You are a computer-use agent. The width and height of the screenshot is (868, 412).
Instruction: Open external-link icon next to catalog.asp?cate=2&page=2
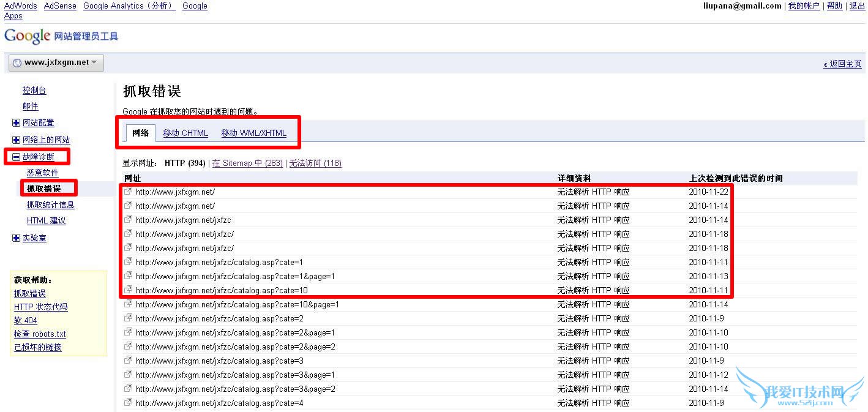[x=128, y=346]
